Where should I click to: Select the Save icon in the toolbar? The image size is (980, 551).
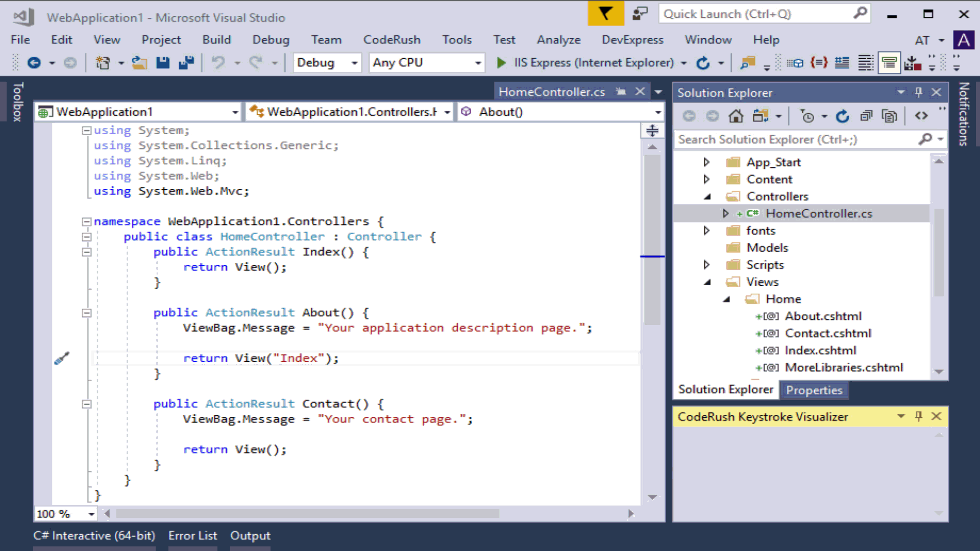click(x=163, y=62)
